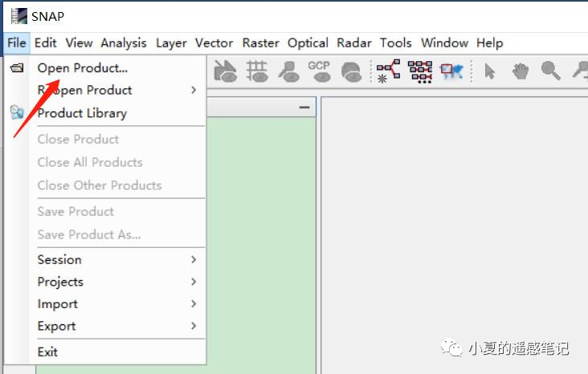Toggle the pin overlay icon
Screen dimensions: 588x374
pyautogui.click(x=288, y=71)
